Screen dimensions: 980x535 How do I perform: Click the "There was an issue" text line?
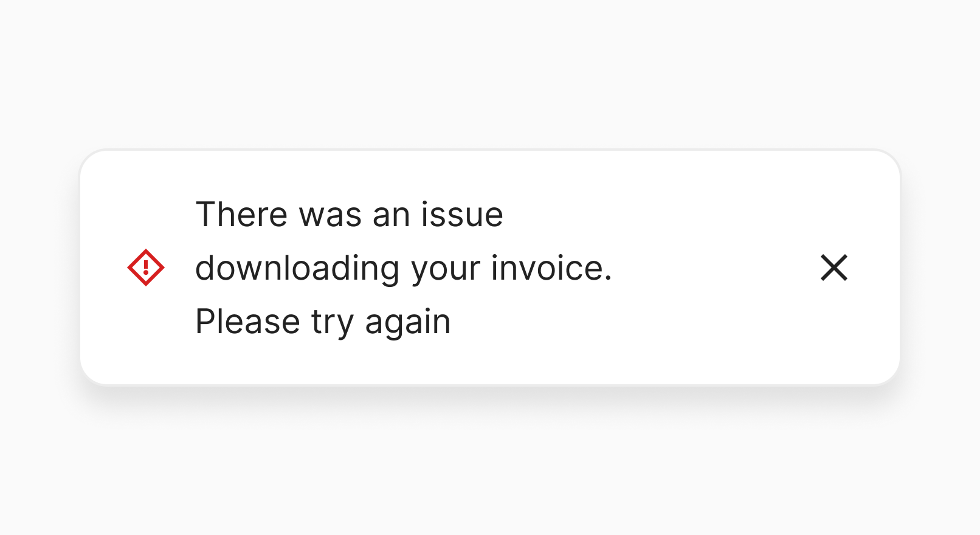pyautogui.click(x=349, y=215)
